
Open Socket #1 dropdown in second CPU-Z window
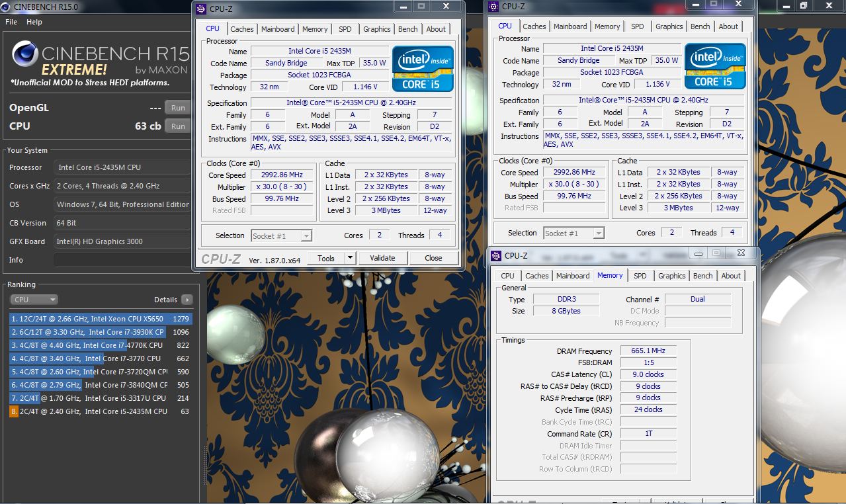coord(573,233)
